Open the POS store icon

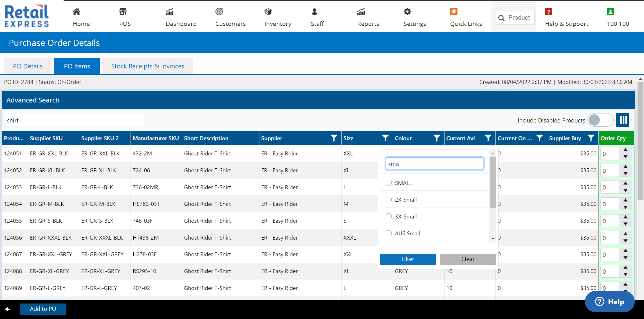click(123, 12)
